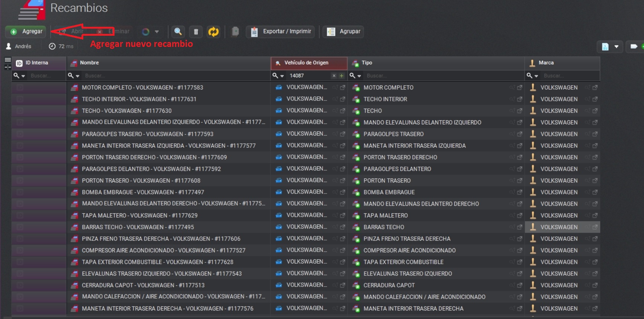Open dropdown next to the color wheel icon

click(x=157, y=32)
